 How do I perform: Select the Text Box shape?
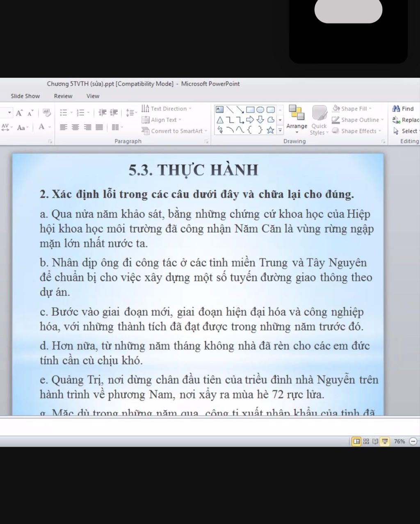[x=220, y=109]
